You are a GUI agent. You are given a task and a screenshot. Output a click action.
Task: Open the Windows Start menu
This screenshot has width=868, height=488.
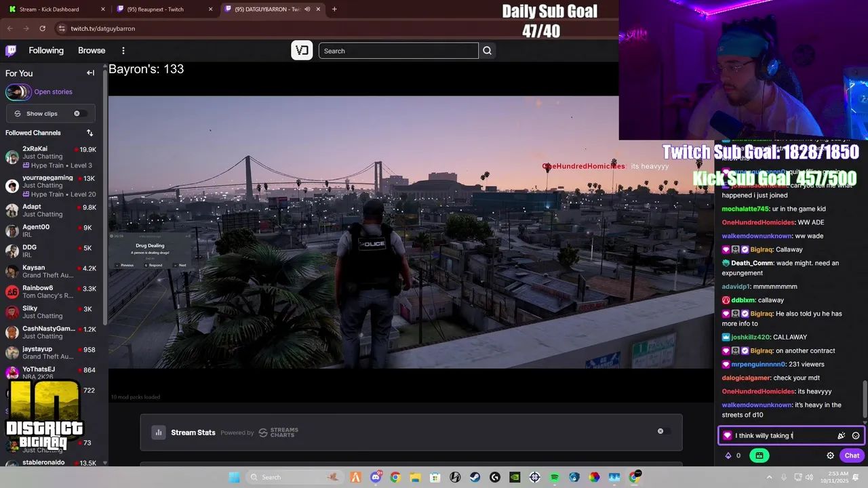coord(234,477)
